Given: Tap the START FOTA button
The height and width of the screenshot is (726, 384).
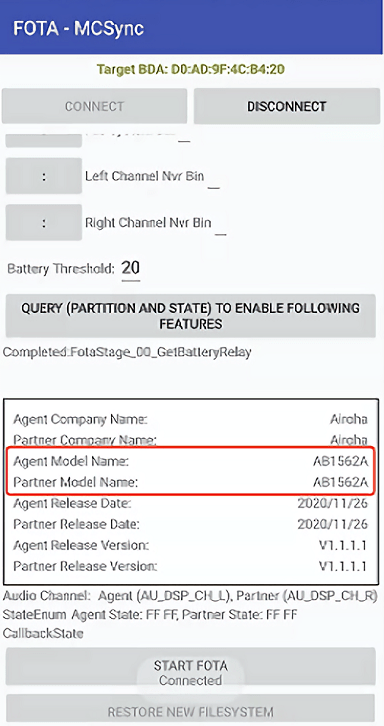Looking at the screenshot, I should [190, 666].
